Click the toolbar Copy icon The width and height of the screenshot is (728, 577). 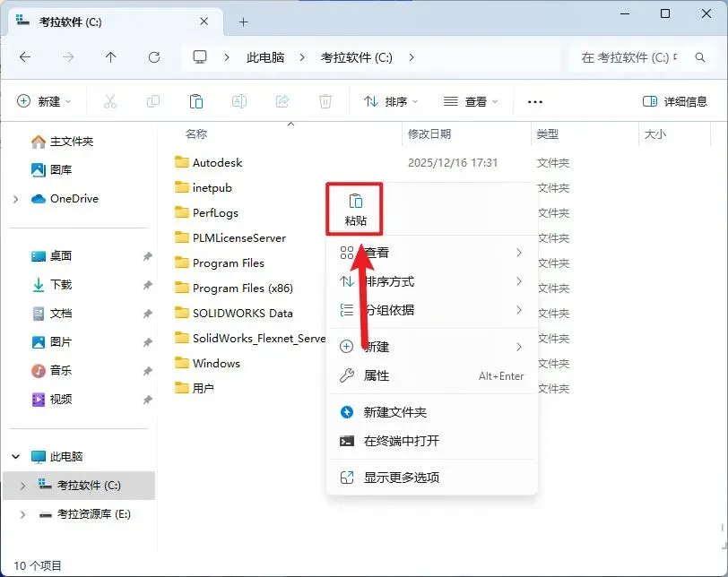[x=152, y=101]
